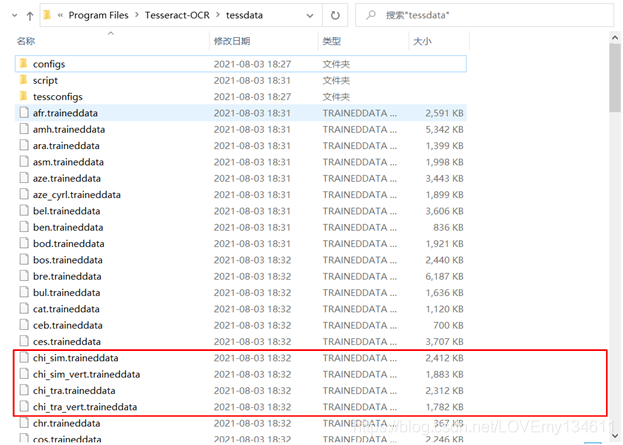The image size is (623, 445).
Task: Click the Up one level arrow
Action: pyautogui.click(x=30, y=16)
